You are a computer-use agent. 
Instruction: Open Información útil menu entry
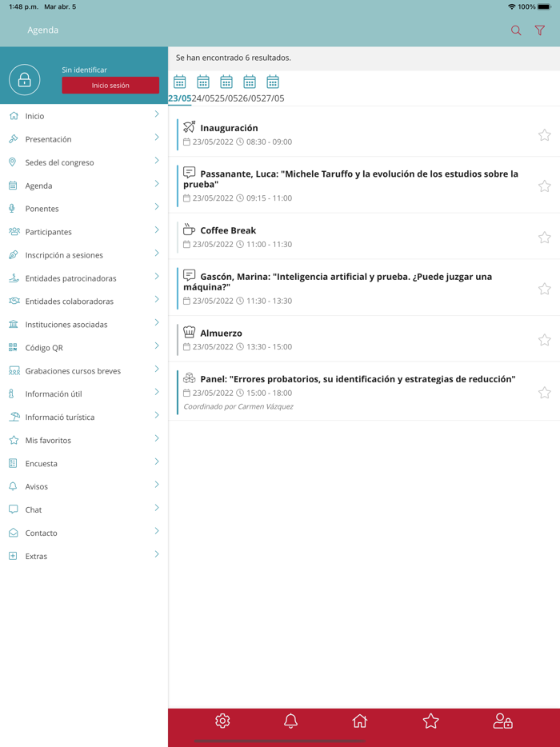pos(84,394)
